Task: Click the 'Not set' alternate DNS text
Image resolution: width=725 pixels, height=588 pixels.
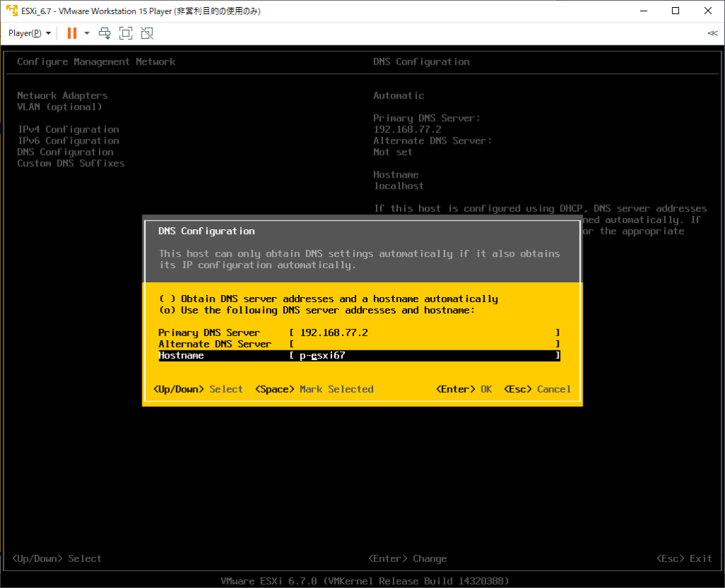Action: point(392,152)
